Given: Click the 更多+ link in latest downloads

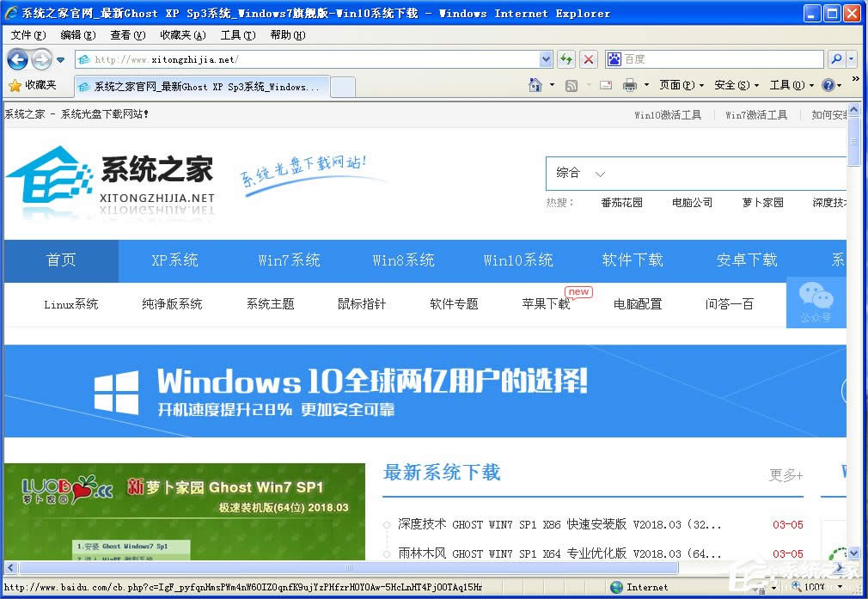Looking at the screenshot, I should (x=785, y=475).
